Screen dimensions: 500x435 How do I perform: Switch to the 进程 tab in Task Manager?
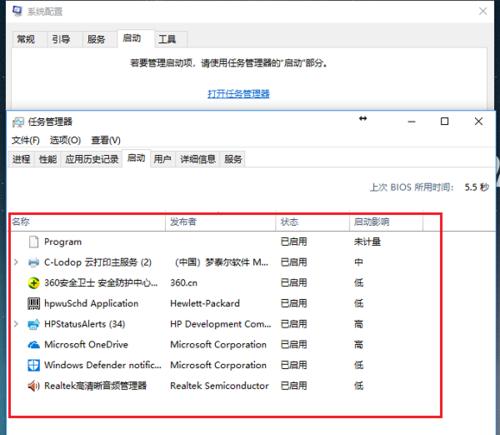tap(21, 159)
